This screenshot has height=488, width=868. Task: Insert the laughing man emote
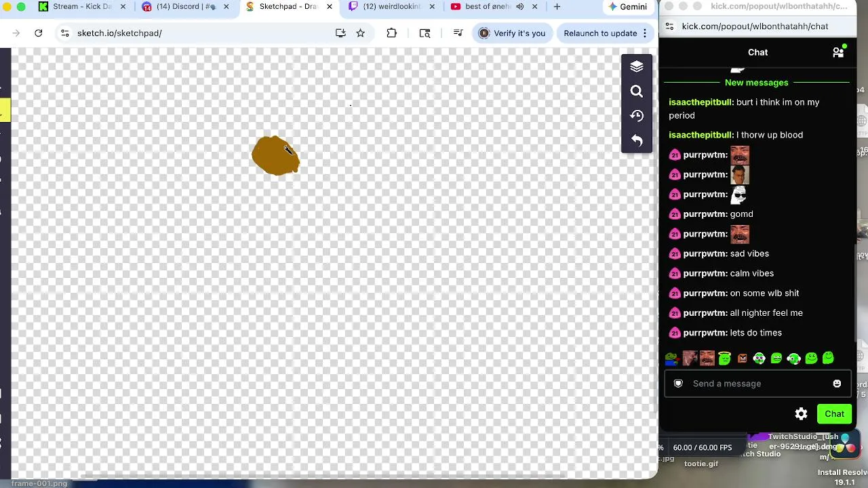point(707,359)
